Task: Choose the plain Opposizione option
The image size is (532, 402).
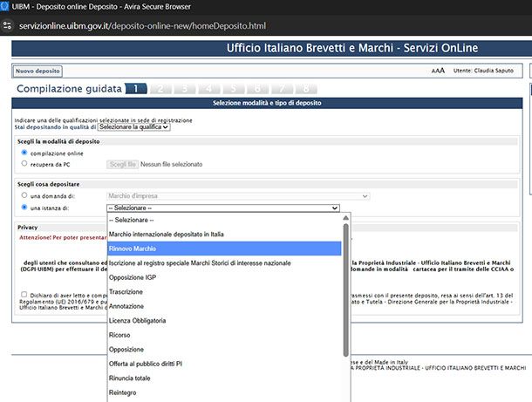Action: (224, 350)
